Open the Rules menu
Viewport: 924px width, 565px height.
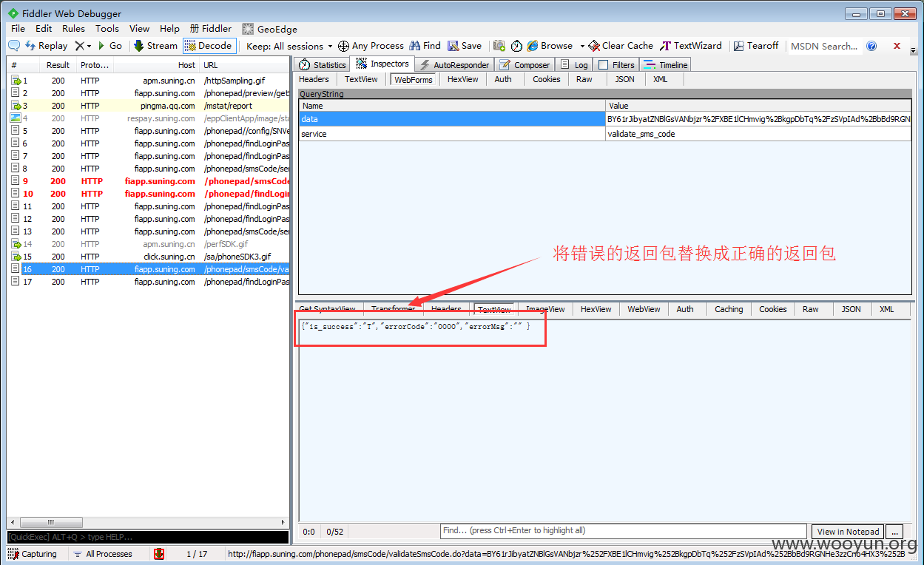[73, 29]
